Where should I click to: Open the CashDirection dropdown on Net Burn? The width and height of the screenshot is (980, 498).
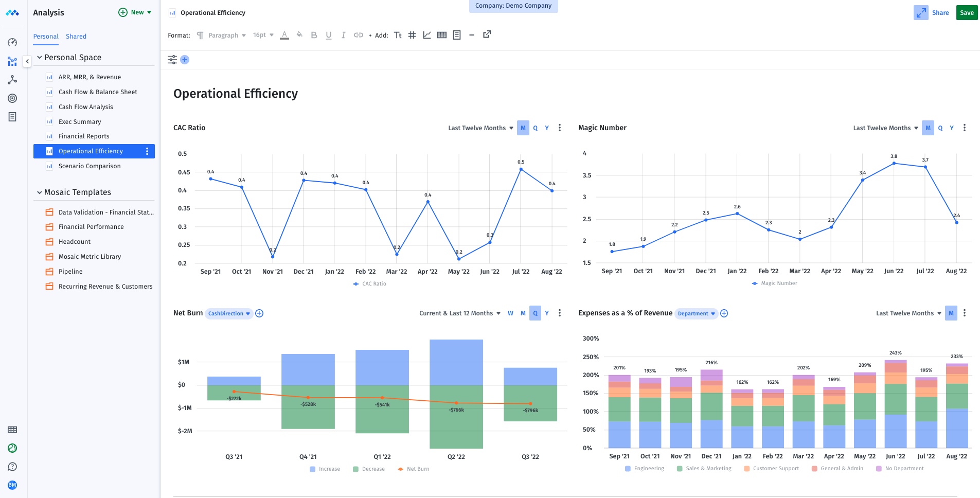click(x=229, y=314)
